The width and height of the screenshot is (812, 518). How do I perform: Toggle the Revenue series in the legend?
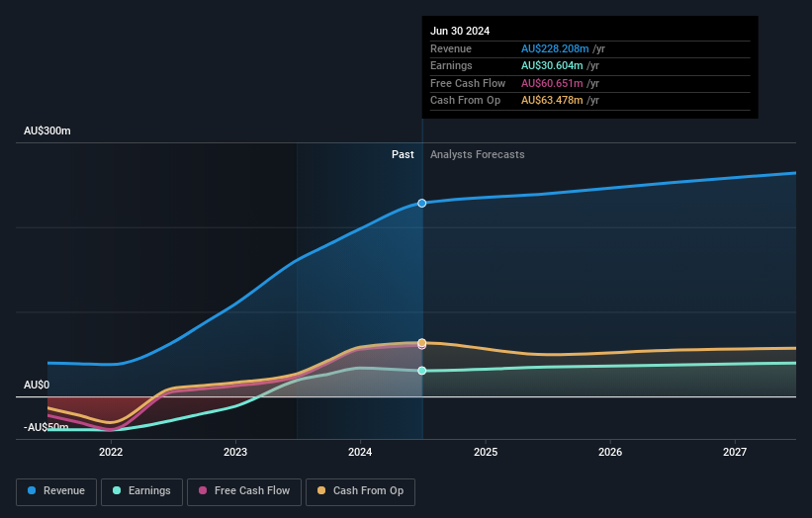coord(56,491)
